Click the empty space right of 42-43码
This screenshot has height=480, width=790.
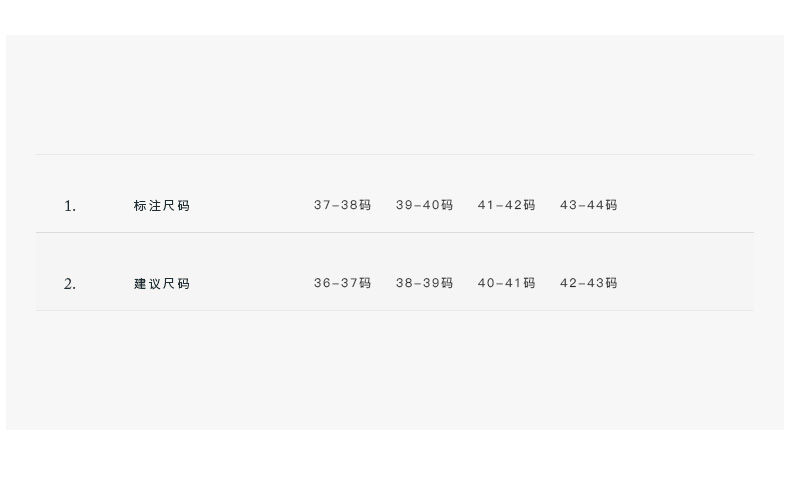(690, 283)
